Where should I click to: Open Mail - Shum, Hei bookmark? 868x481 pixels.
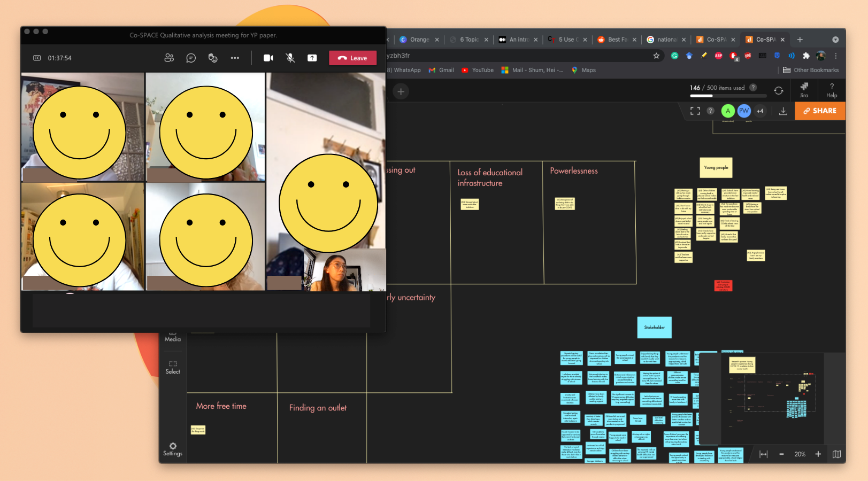coord(532,70)
